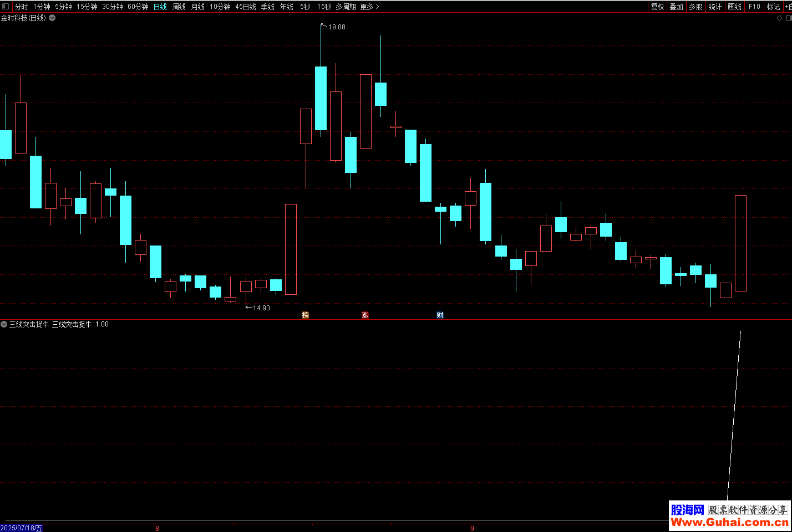Screen dimensions: 792x532
Task: Click the 叠加 overlay button
Action: tap(677, 7)
